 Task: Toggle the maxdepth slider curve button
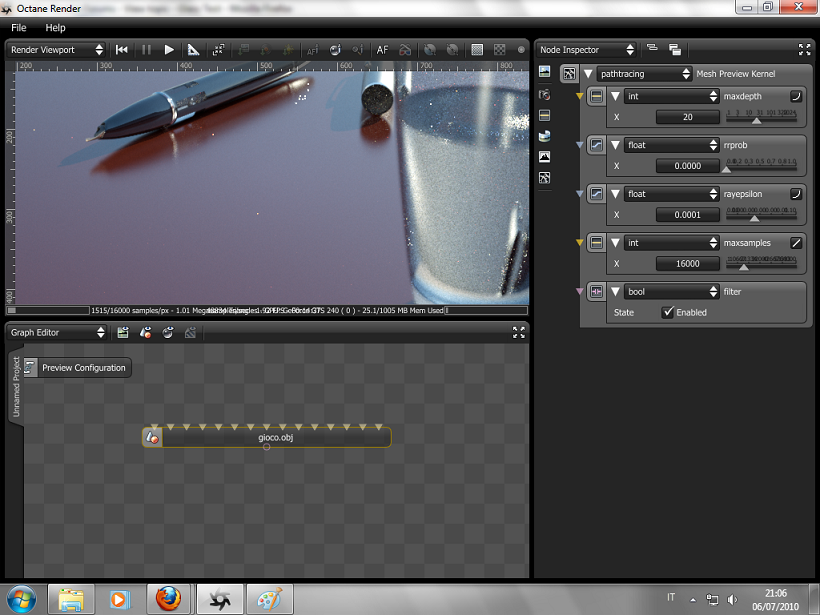click(x=796, y=96)
